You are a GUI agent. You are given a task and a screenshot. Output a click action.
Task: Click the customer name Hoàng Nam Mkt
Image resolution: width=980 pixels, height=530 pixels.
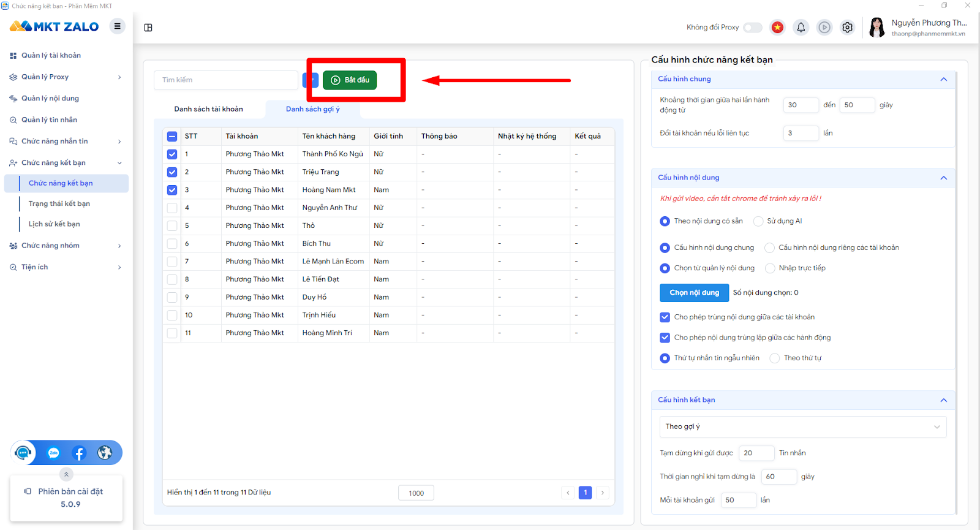pyautogui.click(x=329, y=190)
